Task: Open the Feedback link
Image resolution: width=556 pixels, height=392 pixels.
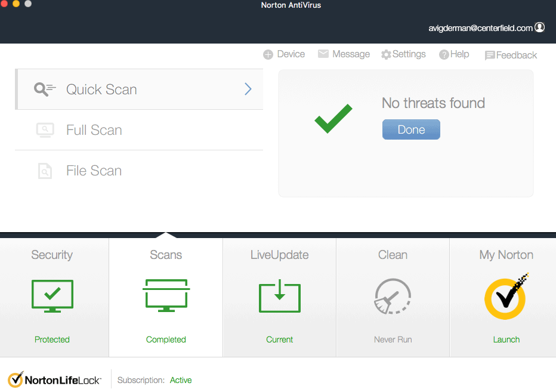Action: click(x=511, y=54)
